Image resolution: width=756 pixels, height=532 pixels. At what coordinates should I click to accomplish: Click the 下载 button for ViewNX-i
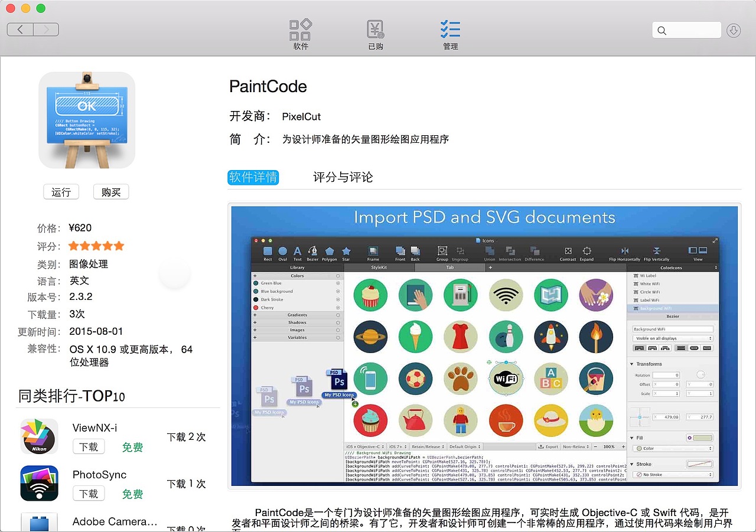(x=89, y=447)
